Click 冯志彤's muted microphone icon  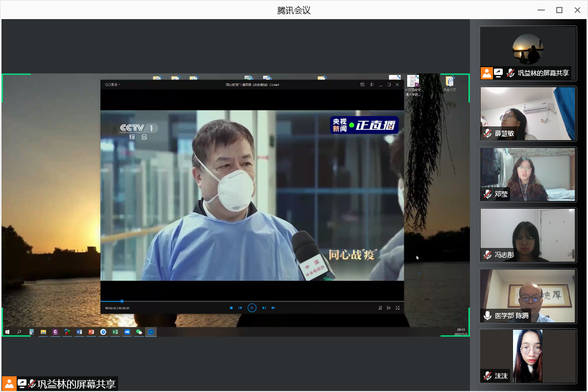coord(488,255)
